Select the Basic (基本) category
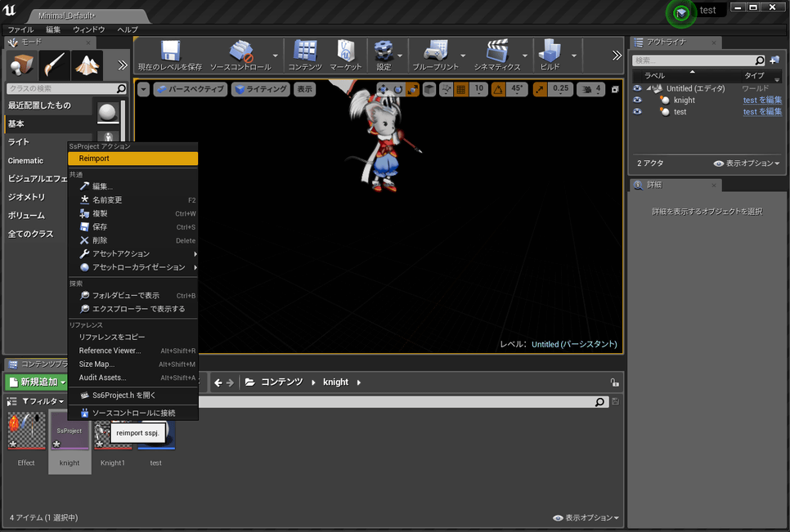Viewport: 790px width, 532px height. 48,124
